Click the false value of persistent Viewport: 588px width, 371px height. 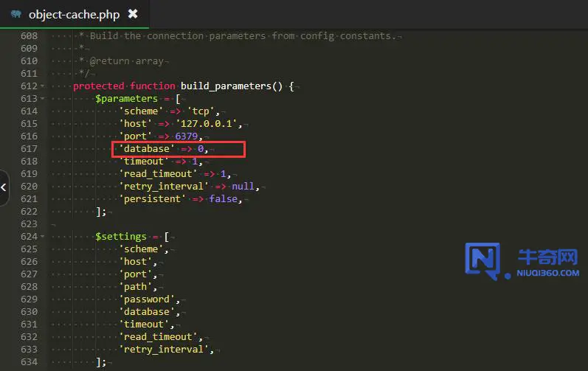tap(224, 199)
